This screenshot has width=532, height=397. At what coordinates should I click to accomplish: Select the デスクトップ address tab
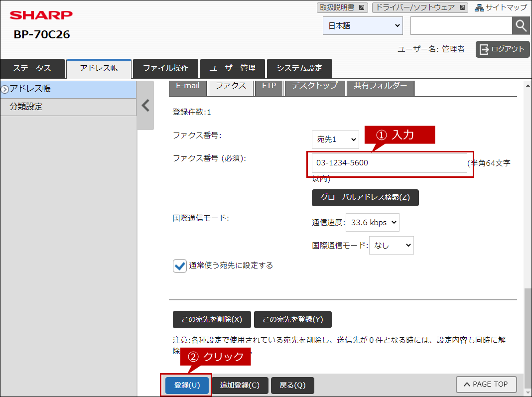click(x=314, y=87)
